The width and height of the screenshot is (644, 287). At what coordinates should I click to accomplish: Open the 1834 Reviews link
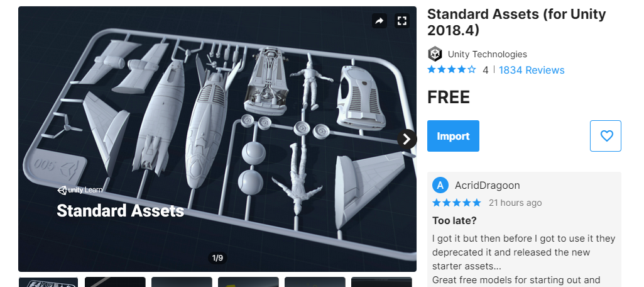click(532, 70)
